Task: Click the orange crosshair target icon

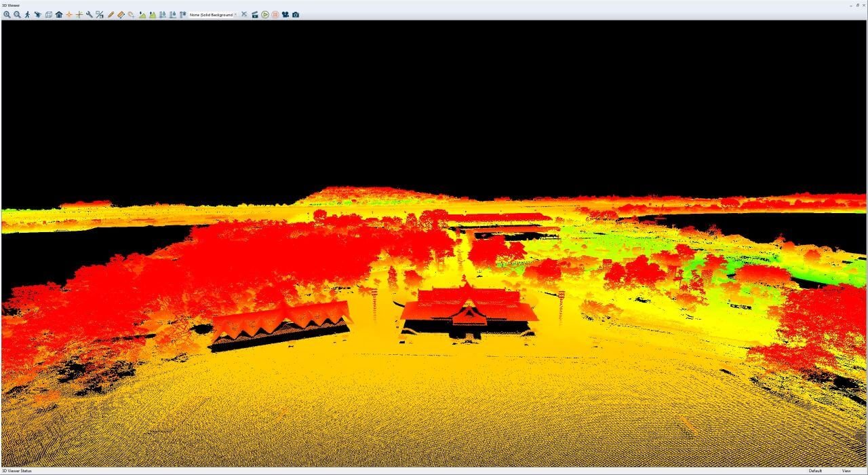Action: tap(69, 14)
